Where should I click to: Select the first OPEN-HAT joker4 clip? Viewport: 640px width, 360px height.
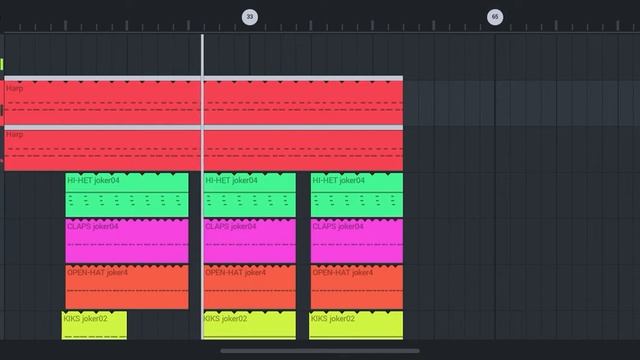[127, 287]
